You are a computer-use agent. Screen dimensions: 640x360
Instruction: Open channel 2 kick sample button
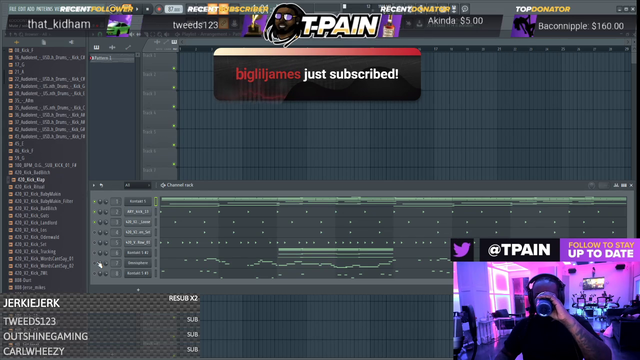pos(138,211)
